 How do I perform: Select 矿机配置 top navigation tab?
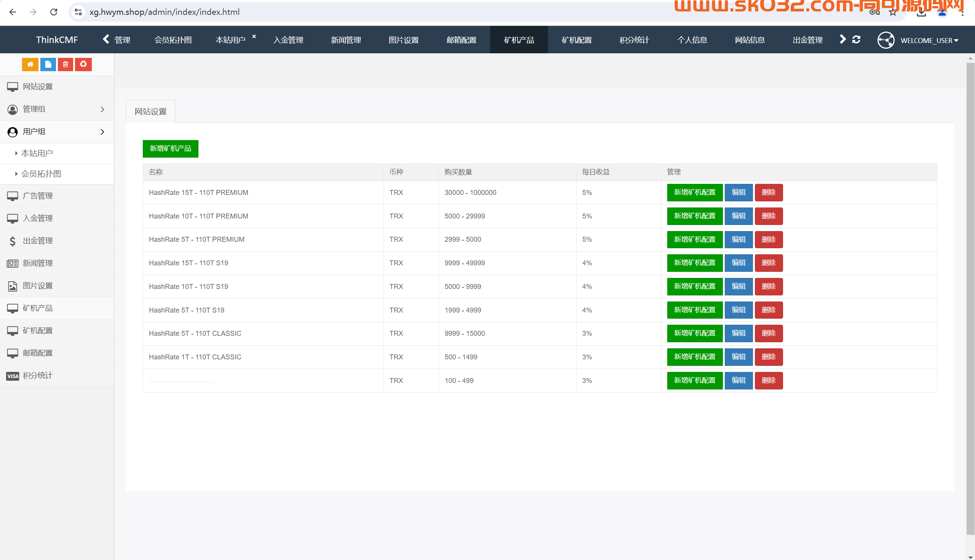[575, 39]
